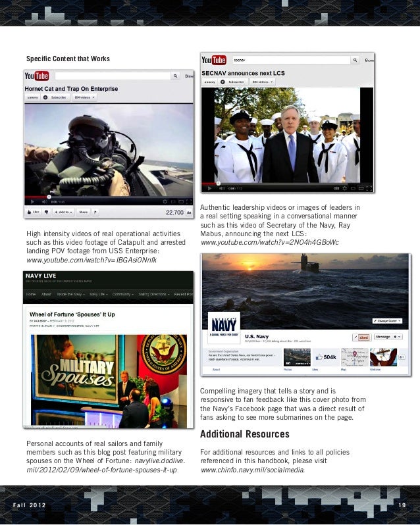420x525 pixels.
Task: Seek the SECNAV video progress bar handle
Action: pos(219,184)
